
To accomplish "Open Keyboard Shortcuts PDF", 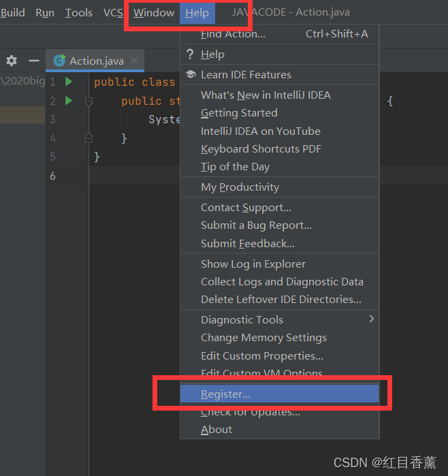I will click(x=280, y=148).
